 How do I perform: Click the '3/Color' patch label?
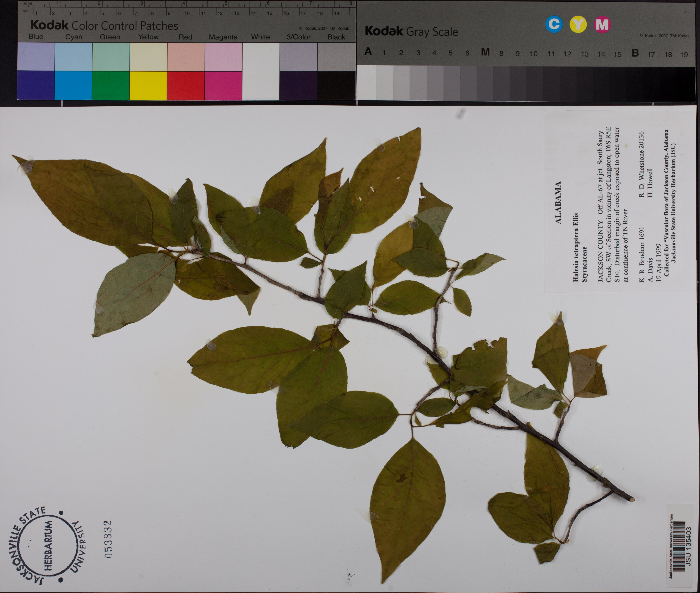coord(298,37)
